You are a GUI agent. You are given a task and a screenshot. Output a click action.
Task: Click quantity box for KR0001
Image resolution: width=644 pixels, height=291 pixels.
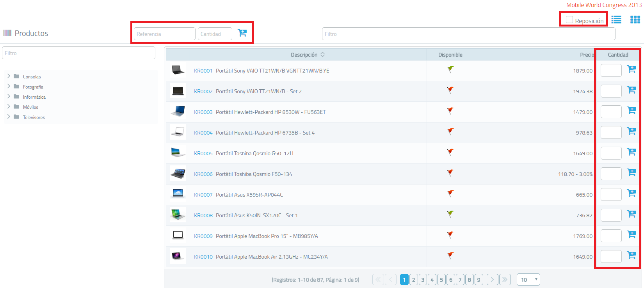pos(611,71)
